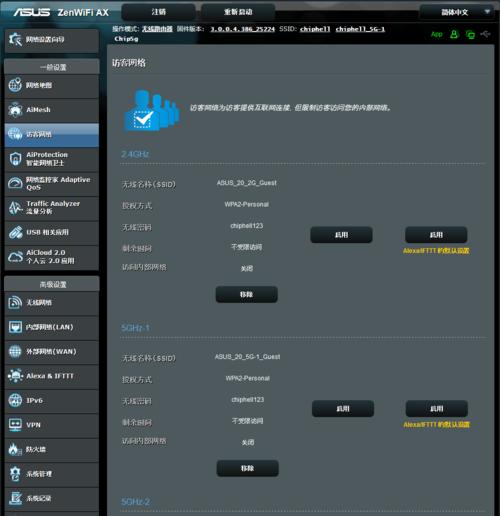Click 启用 enable for the 5GHz-1 guest network
Image resolution: width=500 pixels, height=516 pixels.
343,409
